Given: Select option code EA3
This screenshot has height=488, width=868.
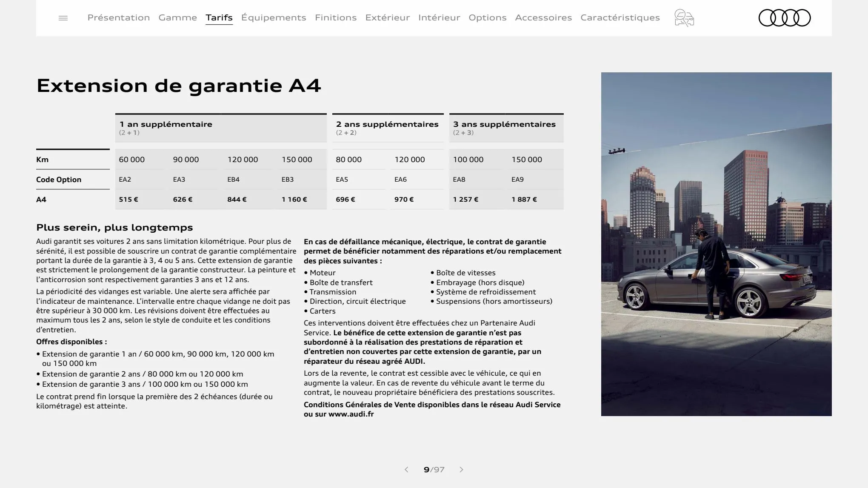Looking at the screenshot, I should pos(179,180).
